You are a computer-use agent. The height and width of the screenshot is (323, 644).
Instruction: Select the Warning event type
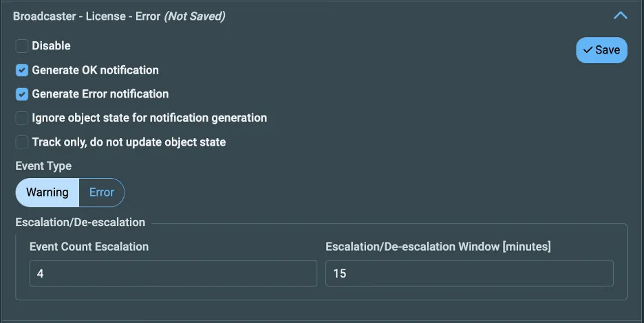pyautogui.click(x=47, y=192)
